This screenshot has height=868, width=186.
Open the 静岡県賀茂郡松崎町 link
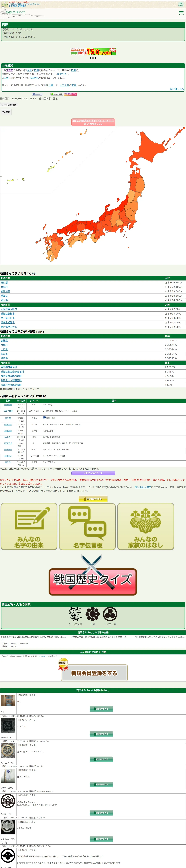tap(11, 376)
